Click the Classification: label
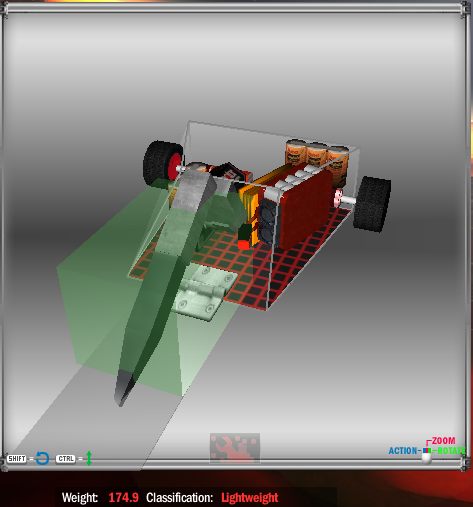Viewport: 473px width, 507px height. pos(179,498)
